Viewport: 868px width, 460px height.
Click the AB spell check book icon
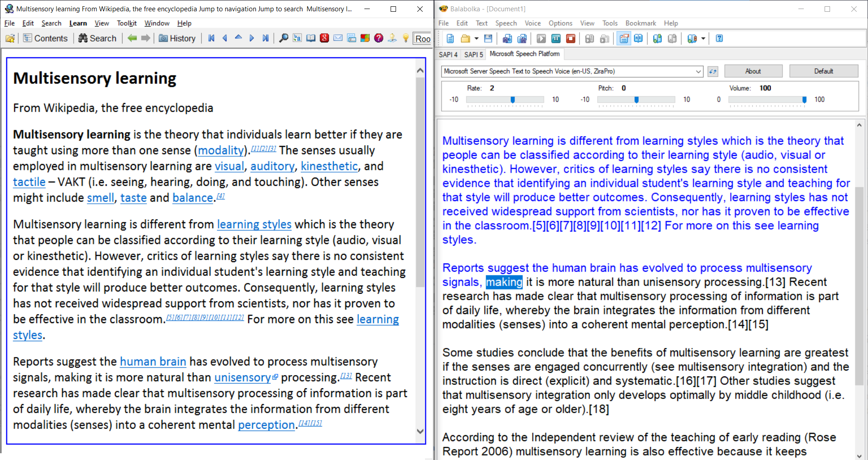638,38
